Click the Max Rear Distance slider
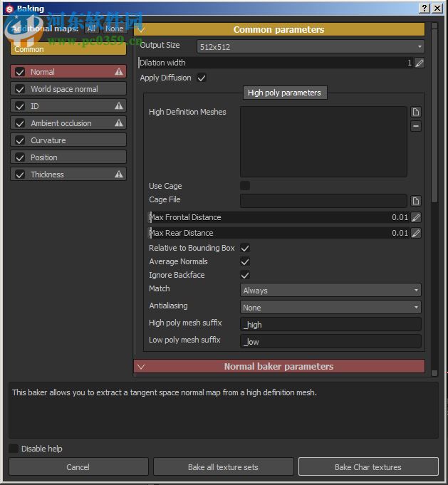Viewport: 448px width, 485px height. coord(279,233)
